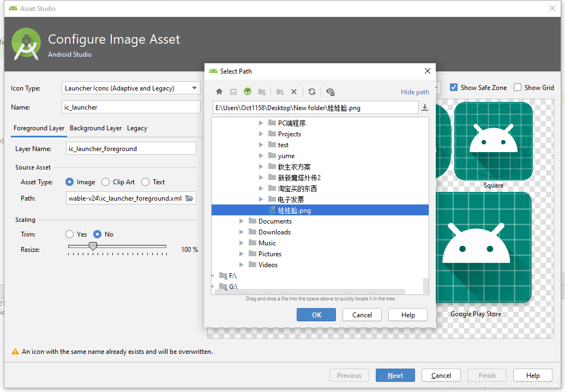Click Cancel in Asset Studio window
Image resolution: width=565 pixels, height=392 pixels.
point(441,375)
